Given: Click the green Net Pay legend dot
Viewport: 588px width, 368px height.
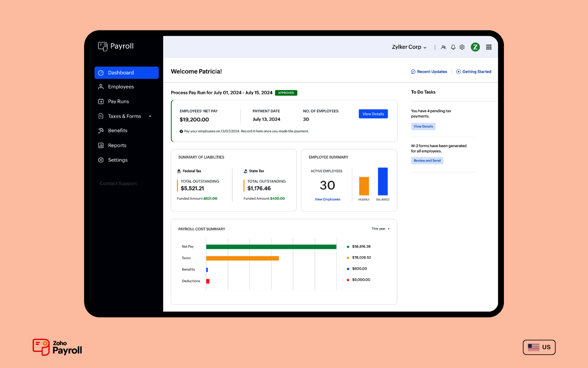Looking at the screenshot, I should (x=348, y=247).
